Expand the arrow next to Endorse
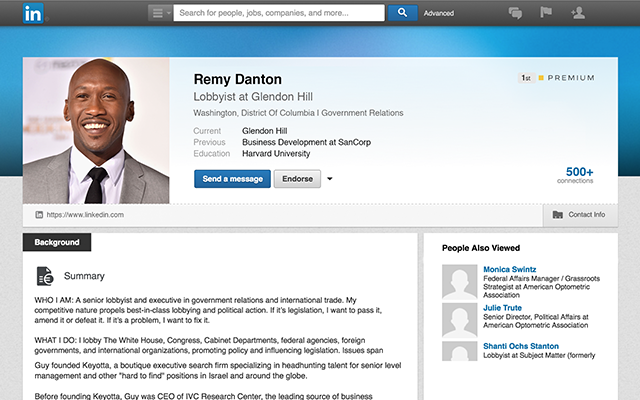 (x=329, y=179)
